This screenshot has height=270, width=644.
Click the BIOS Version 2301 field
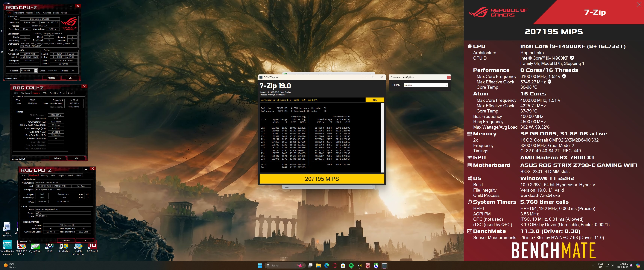point(63,213)
